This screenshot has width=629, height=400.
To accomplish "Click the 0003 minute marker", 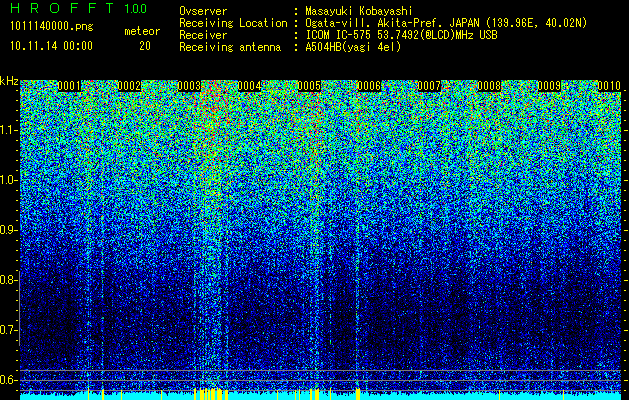I will tap(189, 86).
